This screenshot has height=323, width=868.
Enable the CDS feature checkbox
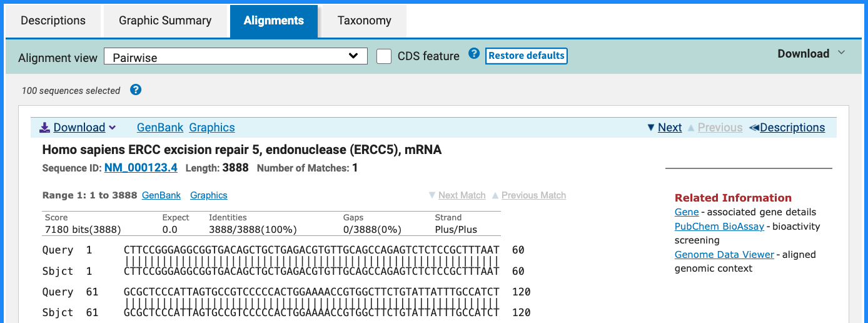[384, 56]
